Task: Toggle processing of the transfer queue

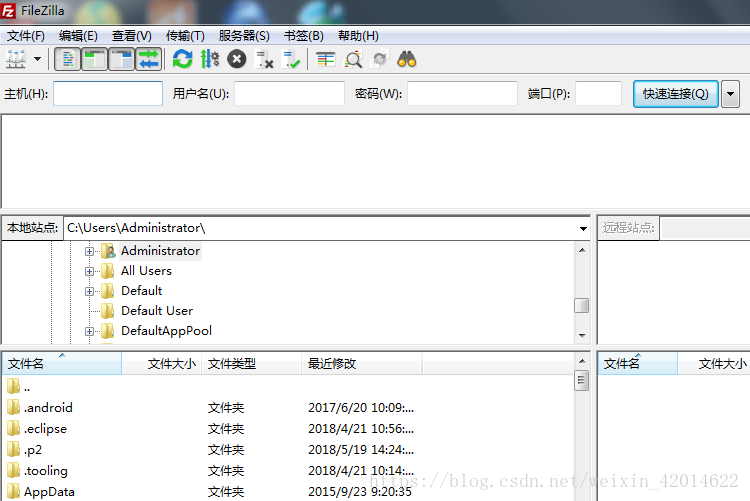Action: pos(210,59)
